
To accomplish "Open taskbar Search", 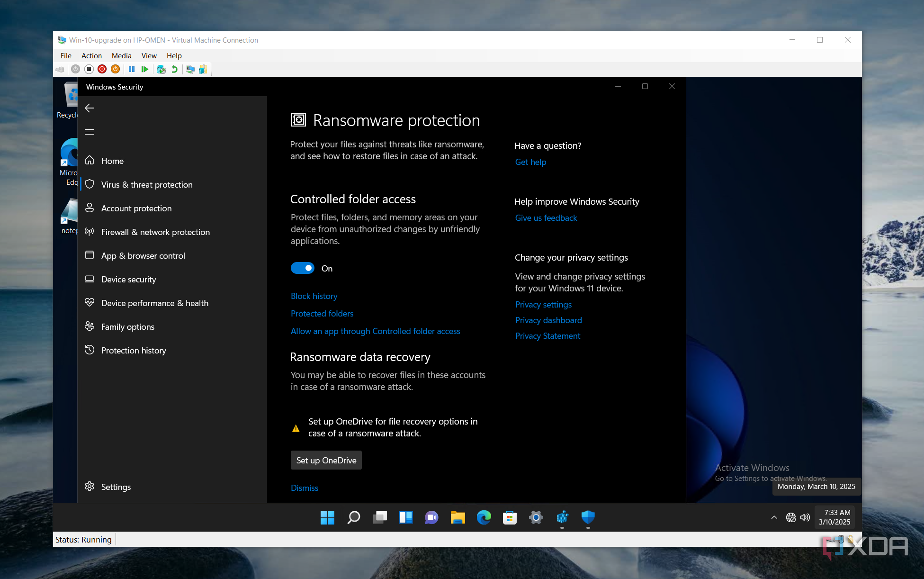I will [353, 517].
